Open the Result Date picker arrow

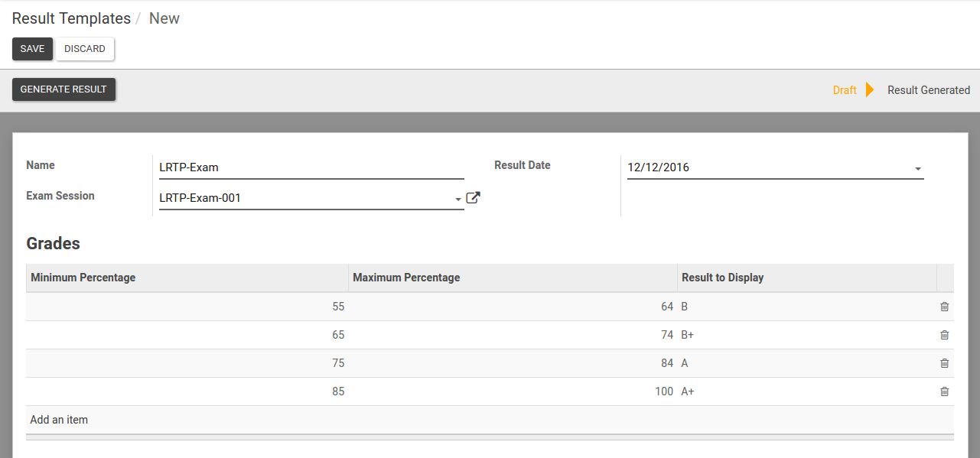tap(917, 168)
